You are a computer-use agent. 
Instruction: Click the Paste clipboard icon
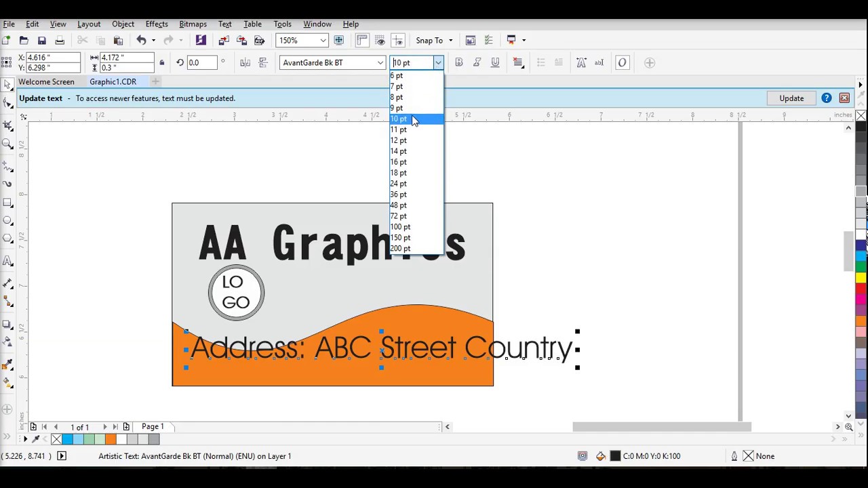point(118,41)
